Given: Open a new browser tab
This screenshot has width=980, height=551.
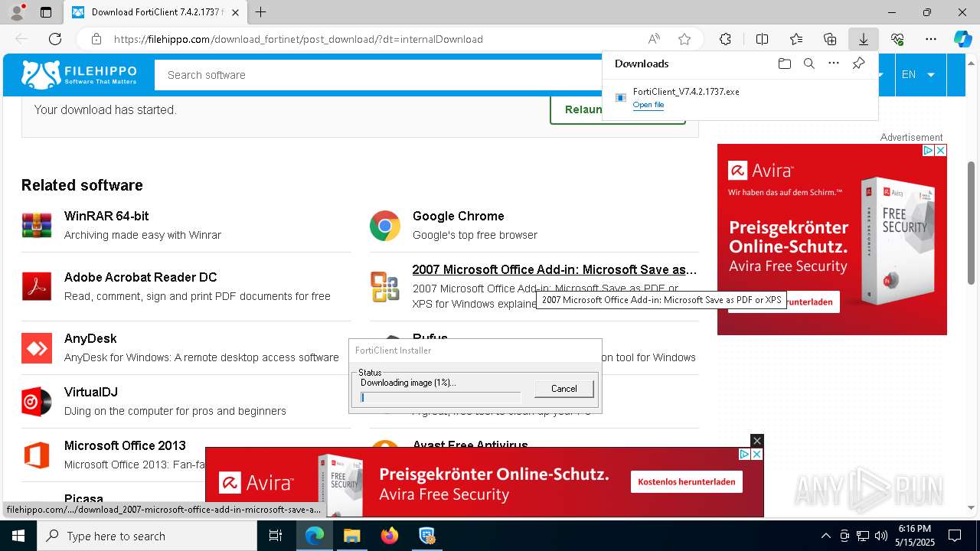Looking at the screenshot, I should (x=261, y=12).
